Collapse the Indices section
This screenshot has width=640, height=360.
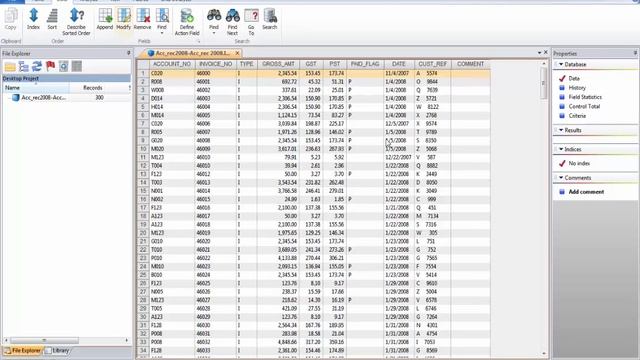coord(561,149)
